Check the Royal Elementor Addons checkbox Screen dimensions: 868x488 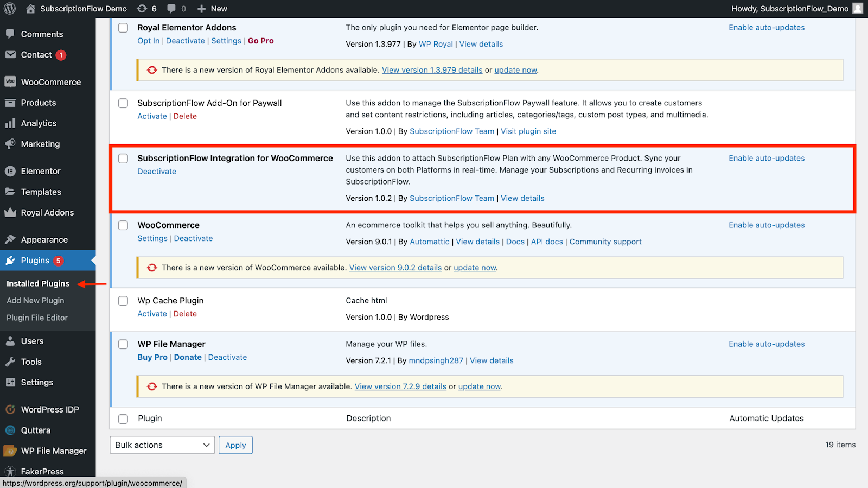click(123, 28)
